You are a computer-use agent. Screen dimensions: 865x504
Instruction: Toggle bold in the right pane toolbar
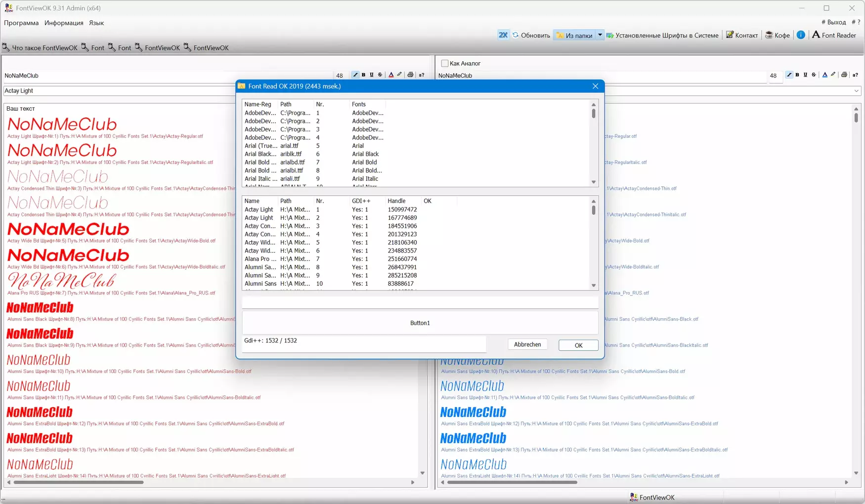[x=797, y=75]
